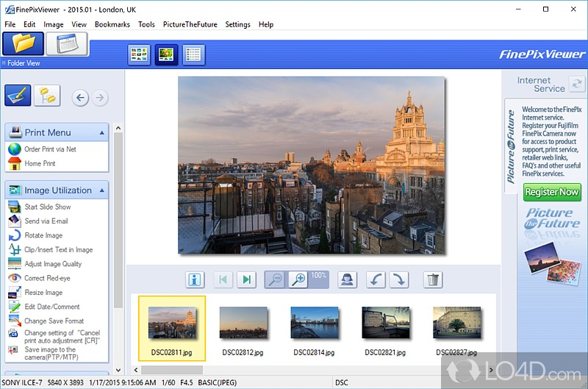Click the thumbnail strip left scroll arrow
The width and height of the screenshot is (588, 389).
pyautogui.click(x=136, y=370)
